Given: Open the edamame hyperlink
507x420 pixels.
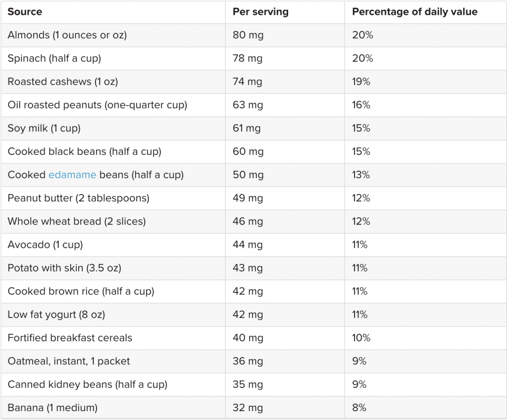Looking at the screenshot, I should click(72, 175).
